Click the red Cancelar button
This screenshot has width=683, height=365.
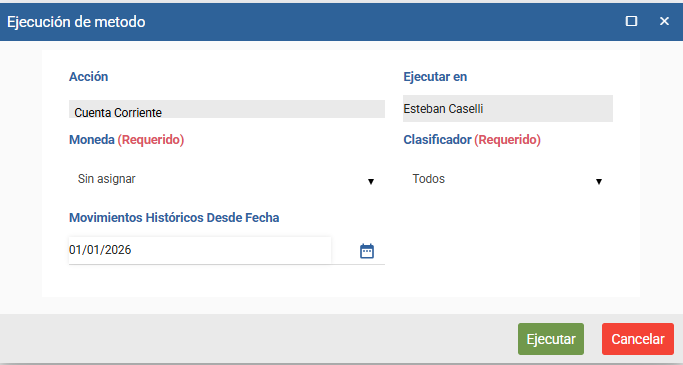tap(638, 339)
